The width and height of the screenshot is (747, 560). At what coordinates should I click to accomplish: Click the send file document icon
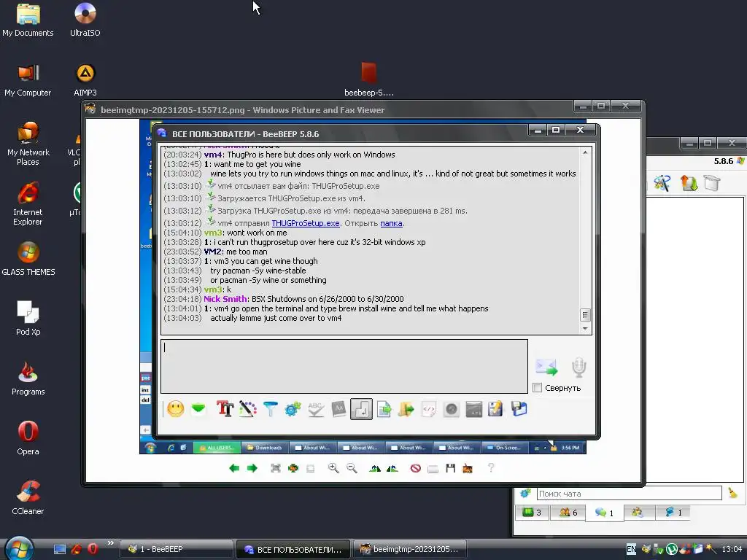click(384, 408)
